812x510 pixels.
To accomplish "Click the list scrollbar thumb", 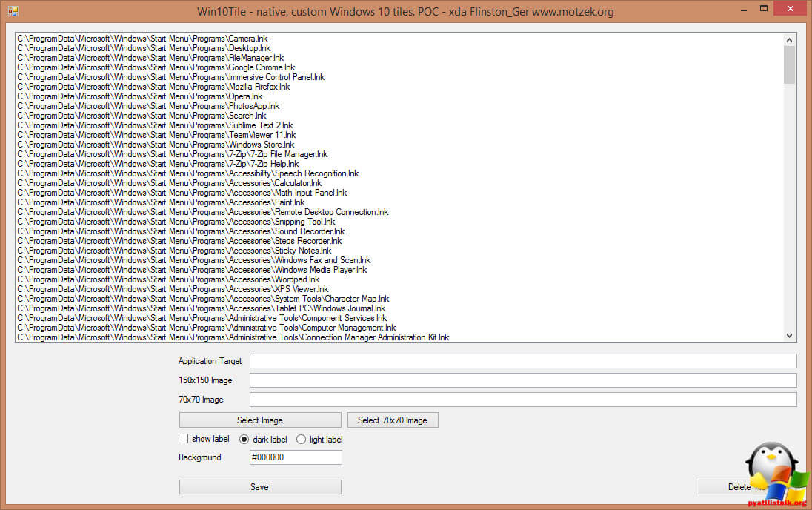I will coord(789,64).
